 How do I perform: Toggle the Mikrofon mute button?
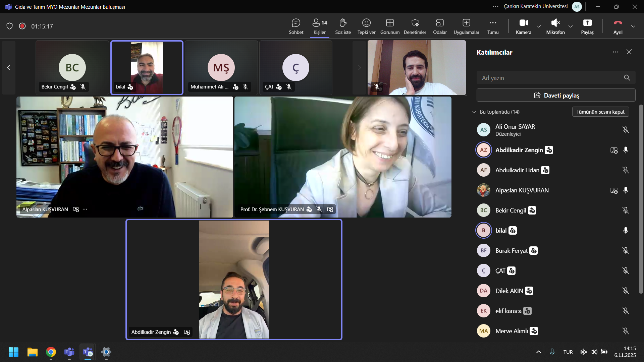(x=555, y=23)
